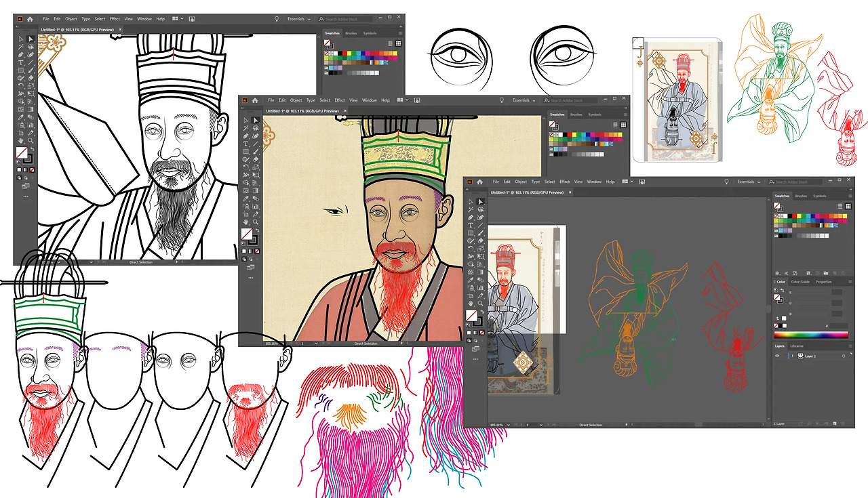The width and height of the screenshot is (868, 498).
Task: Open Essentials workspace dropdown in dark canvas window
Action: pos(749,182)
